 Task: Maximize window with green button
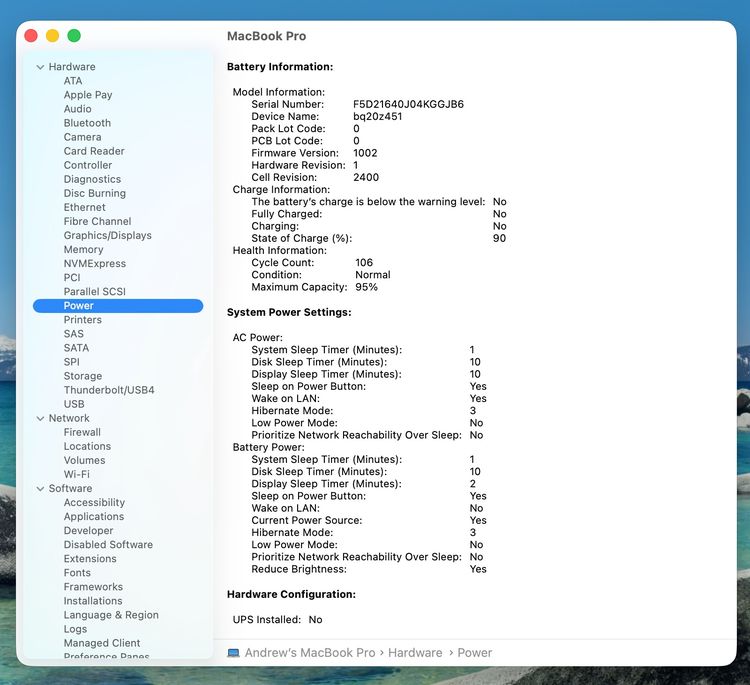click(x=74, y=36)
